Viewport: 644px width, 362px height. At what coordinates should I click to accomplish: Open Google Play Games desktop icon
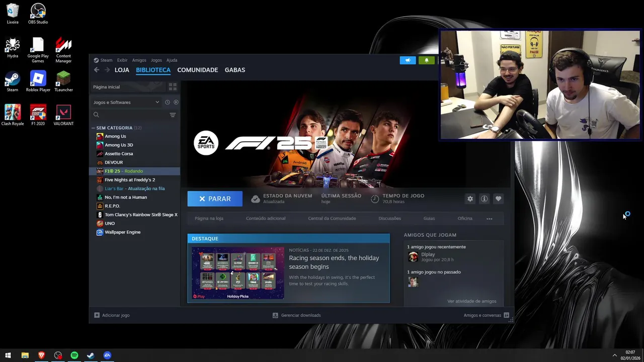pos(38,50)
